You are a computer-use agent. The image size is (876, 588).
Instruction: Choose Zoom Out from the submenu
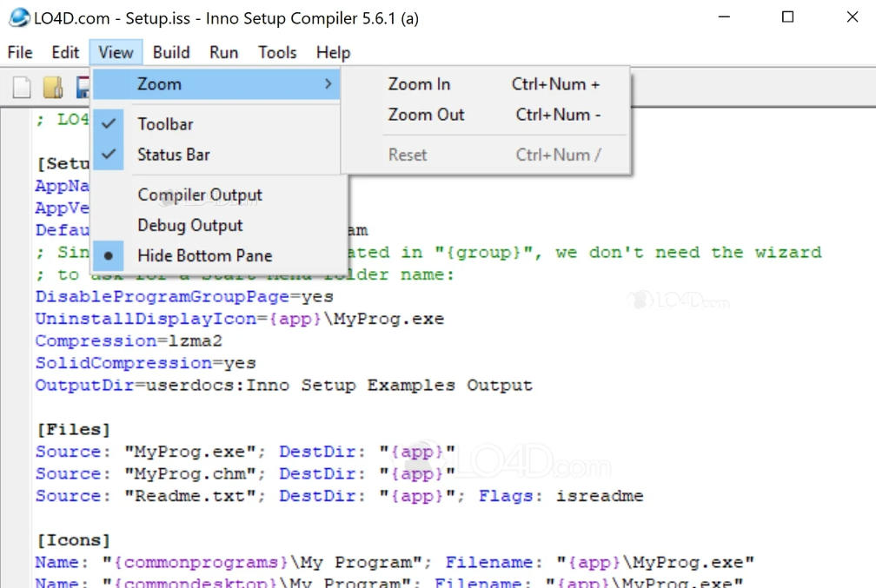pos(426,115)
